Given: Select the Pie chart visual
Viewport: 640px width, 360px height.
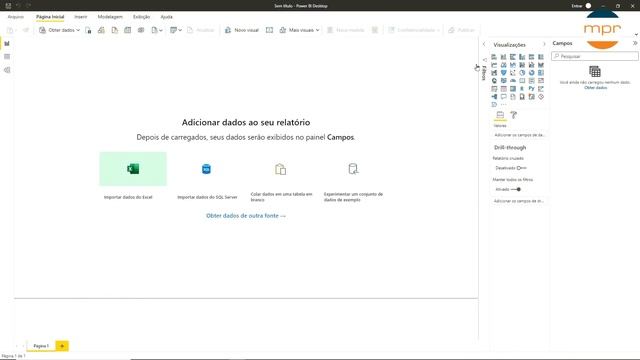Looking at the screenshot, I should point(522,73).
